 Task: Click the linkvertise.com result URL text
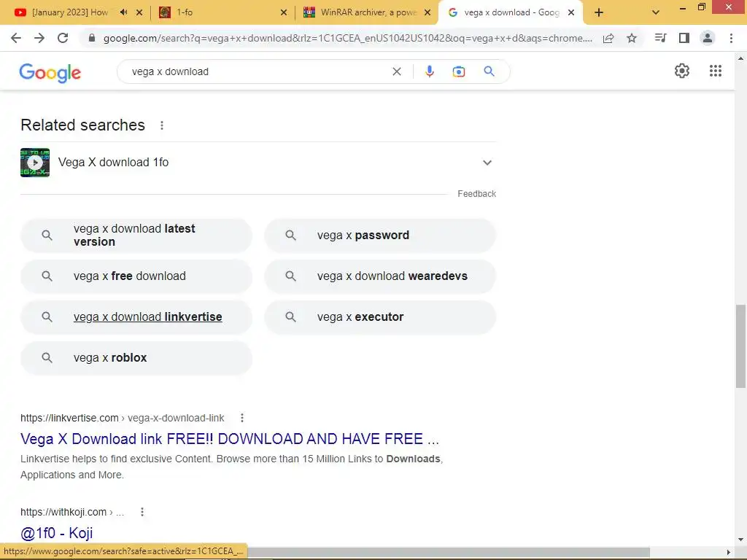[122, 418]
